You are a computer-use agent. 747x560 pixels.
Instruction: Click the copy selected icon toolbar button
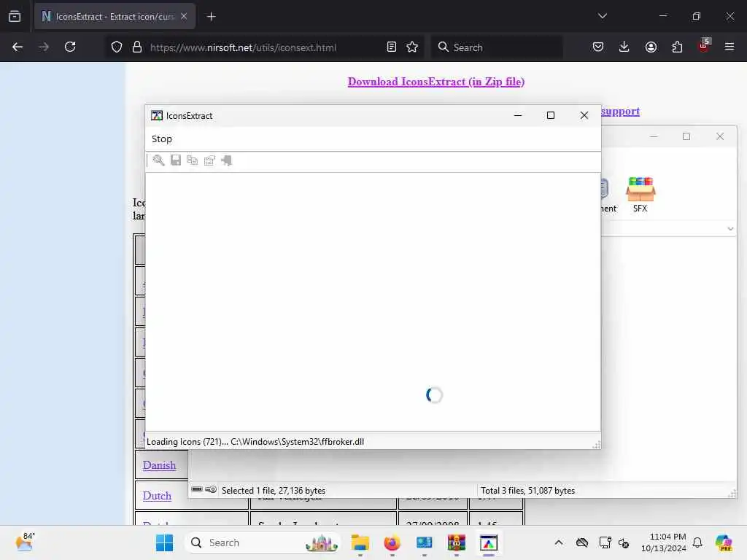[x=193, y=160]
